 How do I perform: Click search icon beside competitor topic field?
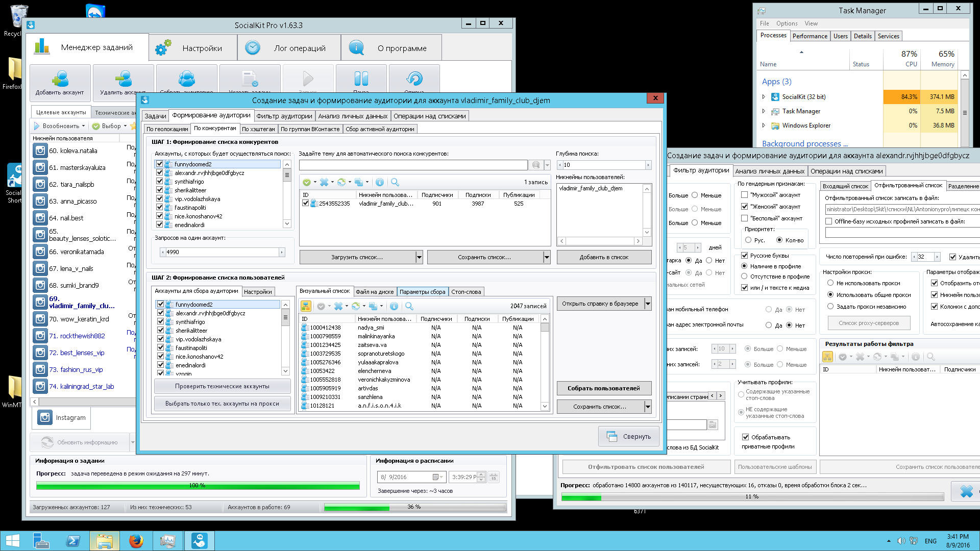535,165
